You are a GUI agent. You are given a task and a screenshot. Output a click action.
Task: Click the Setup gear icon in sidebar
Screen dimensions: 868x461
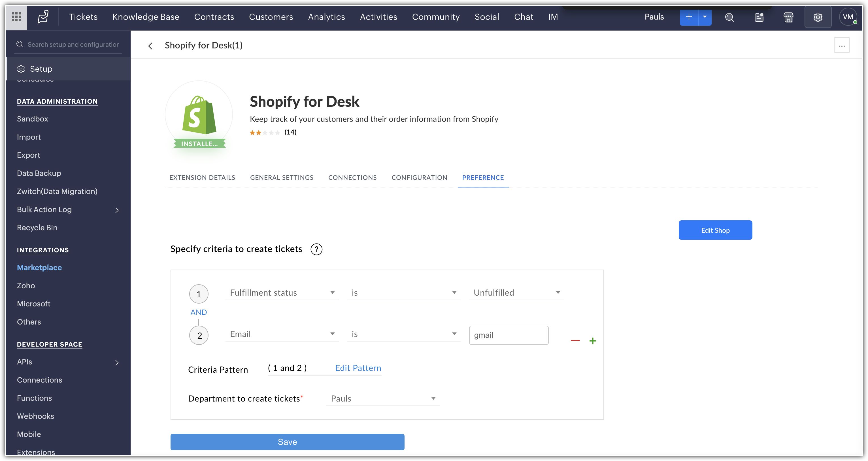21,69
